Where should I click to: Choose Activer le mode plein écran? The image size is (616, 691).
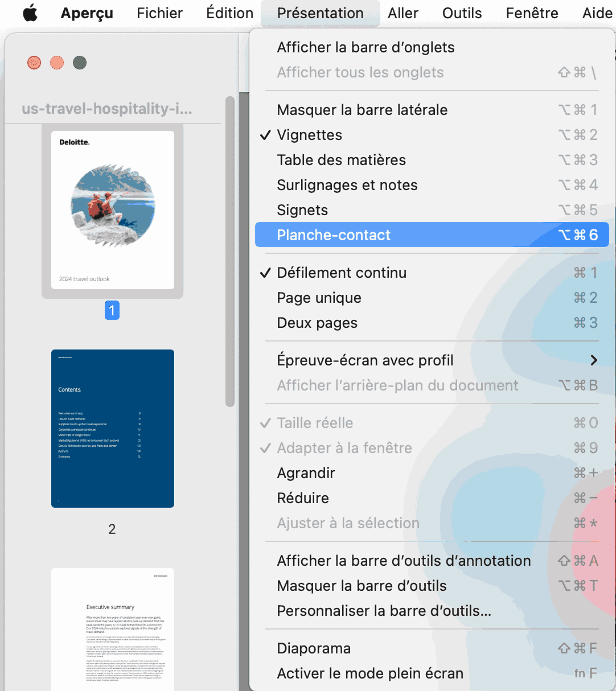(432, 673)
